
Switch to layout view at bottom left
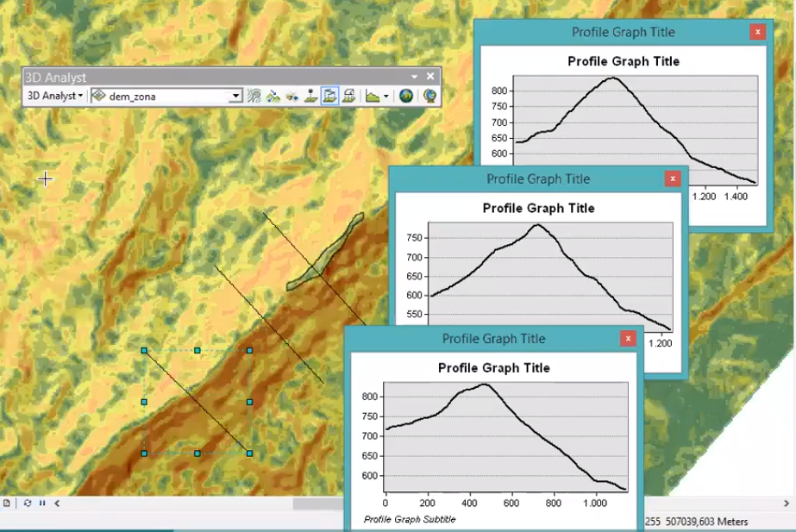(7, 503)
